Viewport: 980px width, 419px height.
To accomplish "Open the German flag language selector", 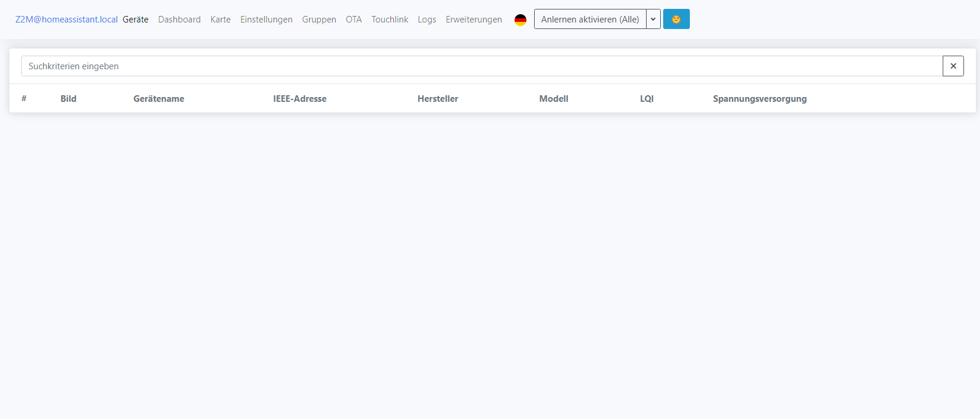I will tap(520, 20).
